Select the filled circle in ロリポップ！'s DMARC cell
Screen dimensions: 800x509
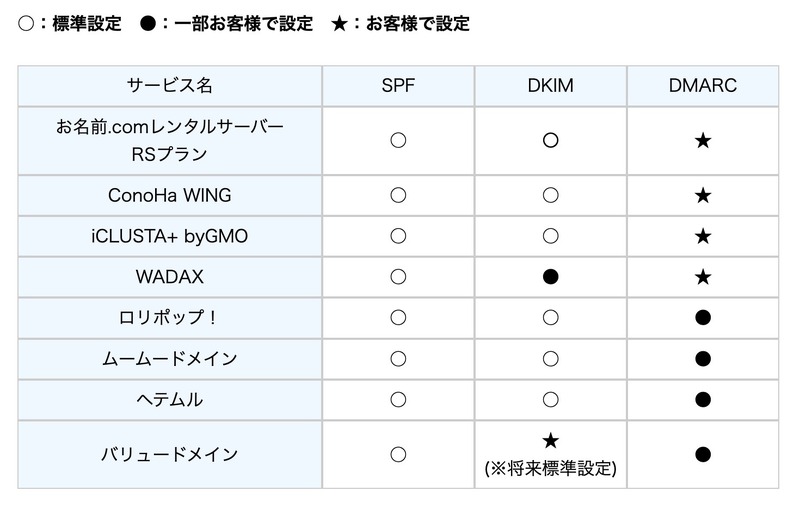(703, 318)
